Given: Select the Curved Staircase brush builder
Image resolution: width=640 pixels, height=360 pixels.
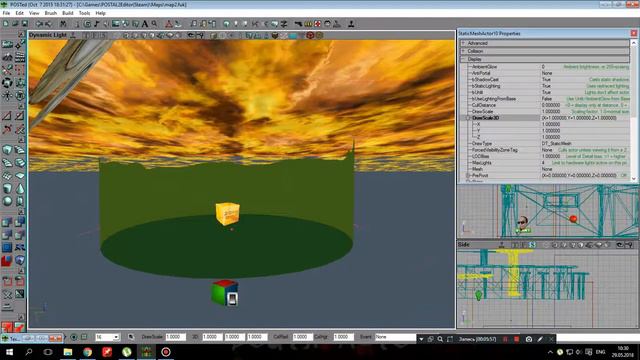Looking at the screenshot, I should click(x=20, y=149).
